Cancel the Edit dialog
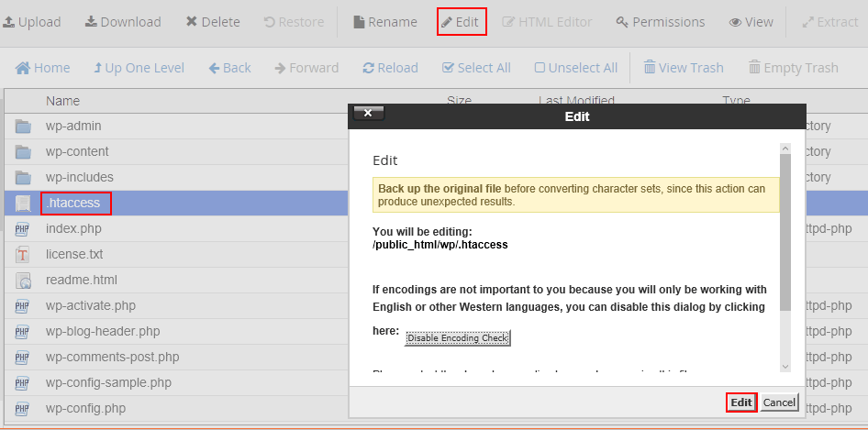The image size is (868, 430). pyautogui.click(x=779, y=402)
